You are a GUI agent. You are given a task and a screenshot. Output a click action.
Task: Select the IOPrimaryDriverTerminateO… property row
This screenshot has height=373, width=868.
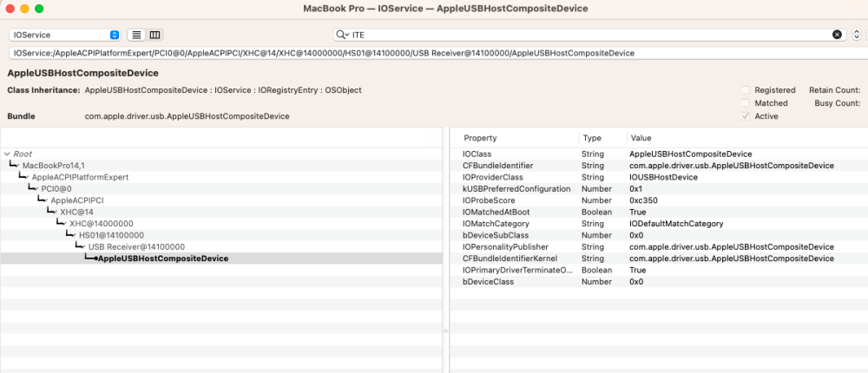tap(659, 270)
